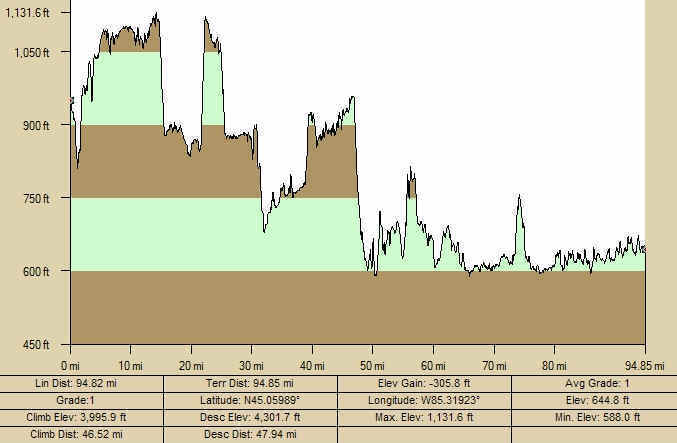Click the Climb Elev: 3,995.9 ft cell
Screen dimensions: 677x443
point(81,417)
